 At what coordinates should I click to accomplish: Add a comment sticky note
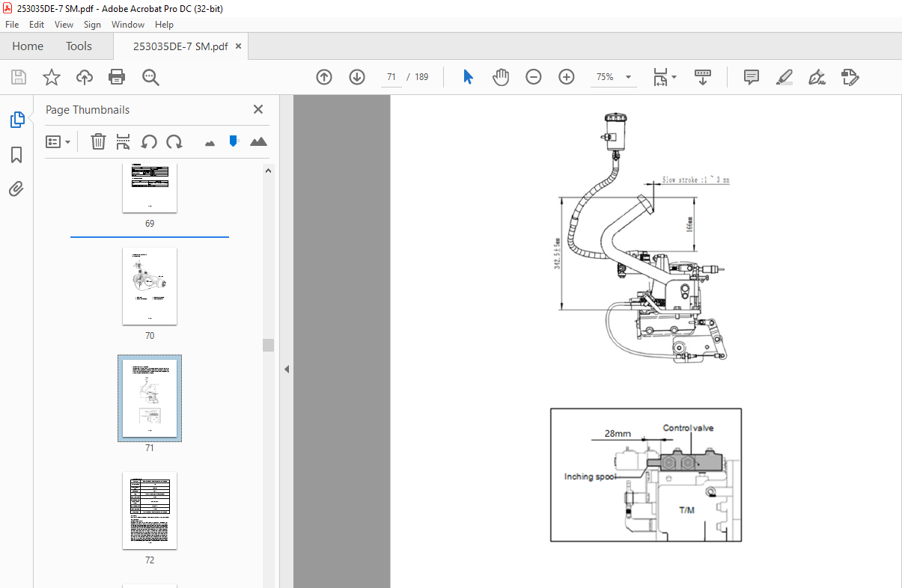click(752, 77)
